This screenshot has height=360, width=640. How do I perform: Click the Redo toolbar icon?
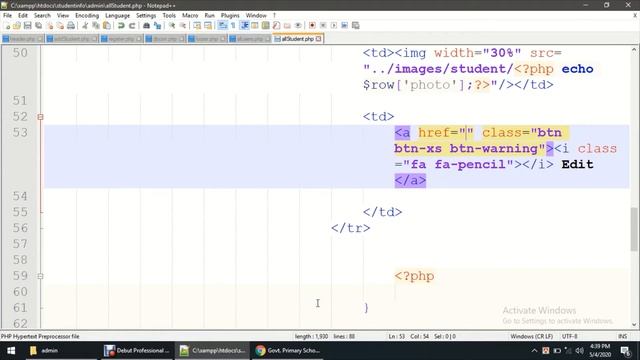click(132, 25)
